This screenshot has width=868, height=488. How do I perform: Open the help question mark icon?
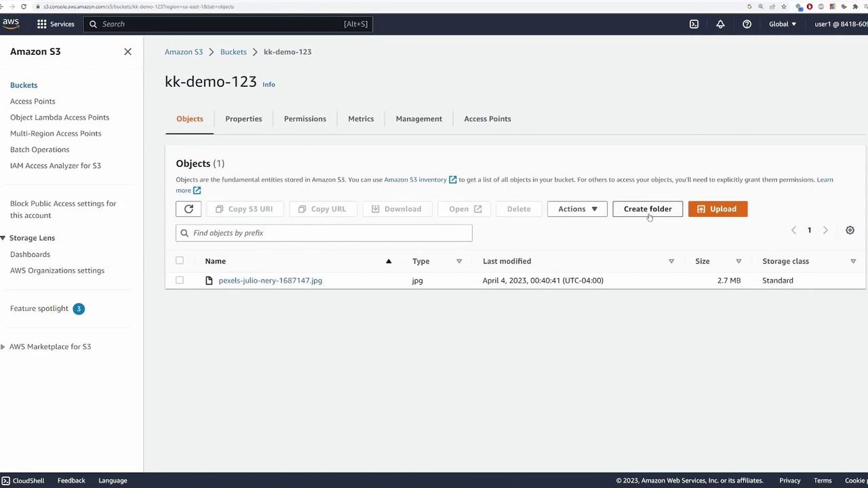pos(747,24)
